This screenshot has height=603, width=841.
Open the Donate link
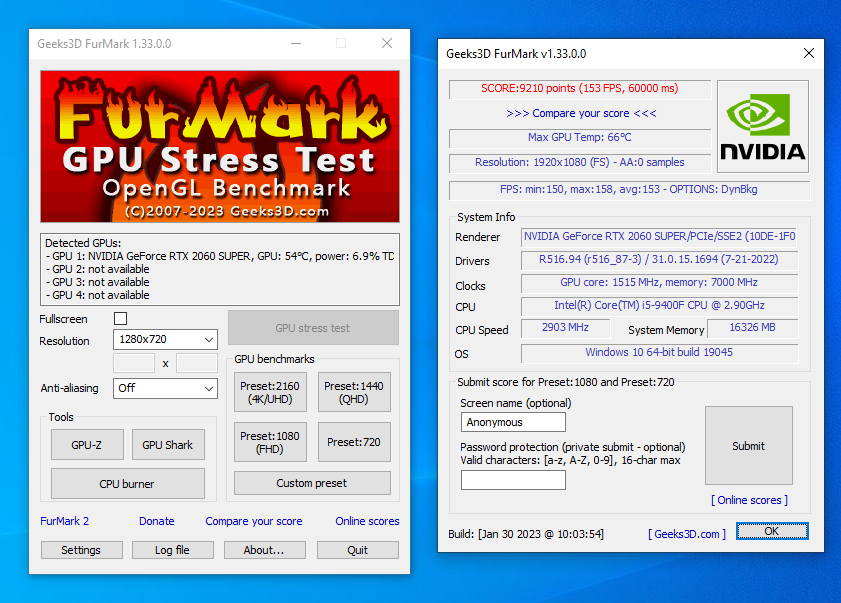tap(157, 521)
